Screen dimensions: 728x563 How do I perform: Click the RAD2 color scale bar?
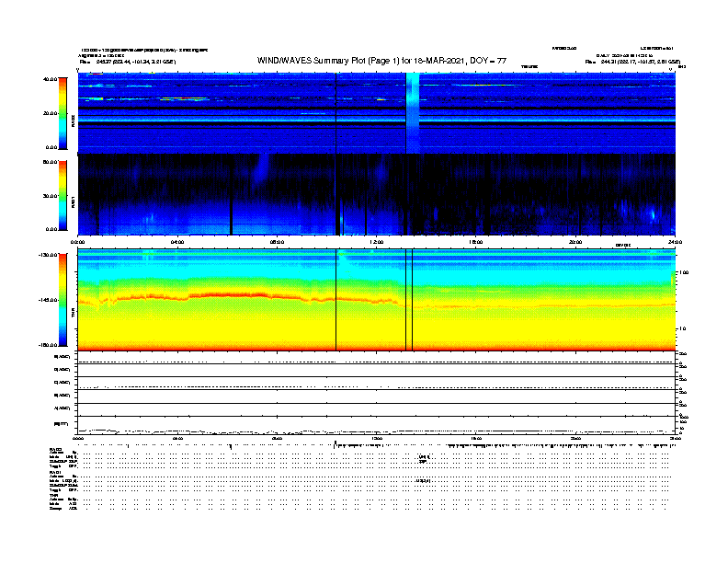point(63,113)
